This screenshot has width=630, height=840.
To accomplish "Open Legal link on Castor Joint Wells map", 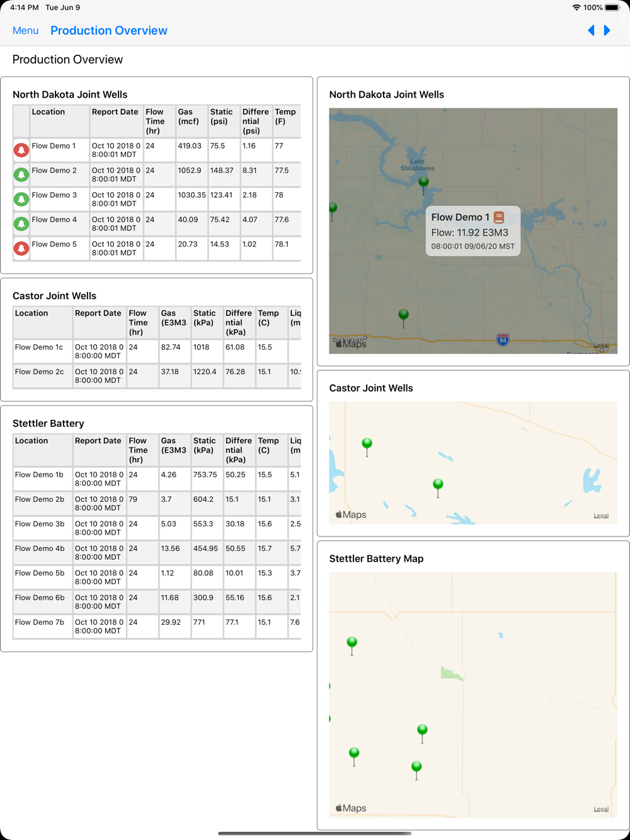I will 601,516.
